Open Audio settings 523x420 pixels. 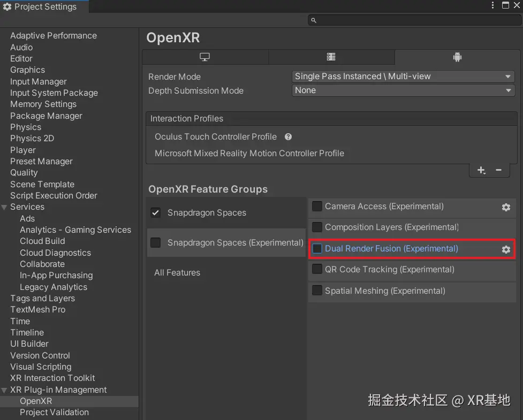(x=21, y=47)
